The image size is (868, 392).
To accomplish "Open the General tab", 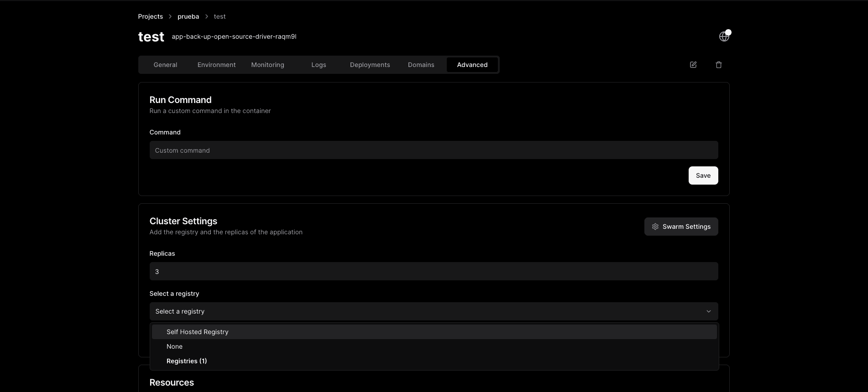I will point(165,65).
